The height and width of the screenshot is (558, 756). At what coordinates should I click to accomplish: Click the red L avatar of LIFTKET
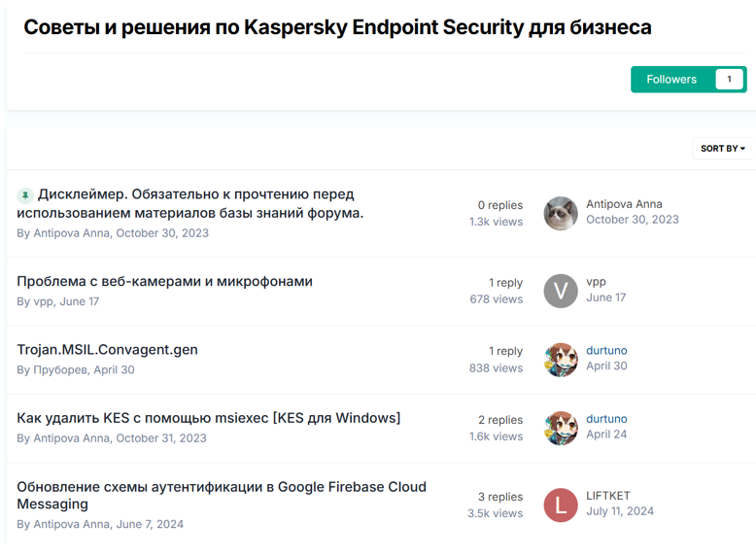(561, 505)
